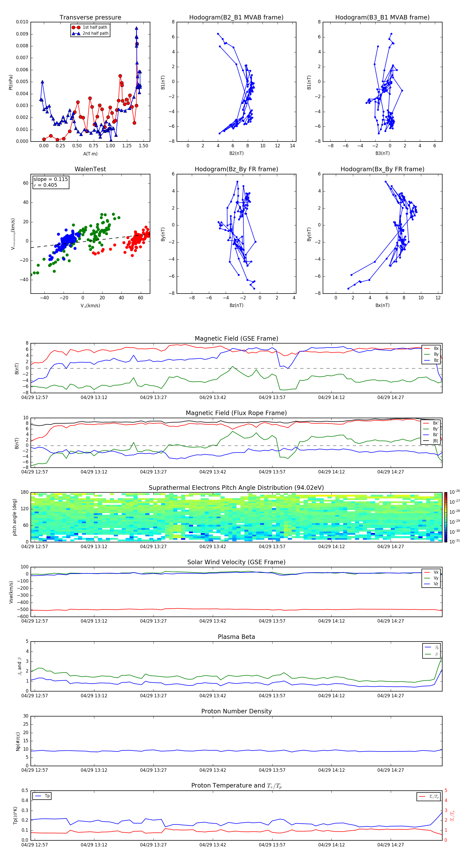Click "04/29 13:57" tick under Solar Wind Velocity
This screenshot has height=868, width=473.
272,621
